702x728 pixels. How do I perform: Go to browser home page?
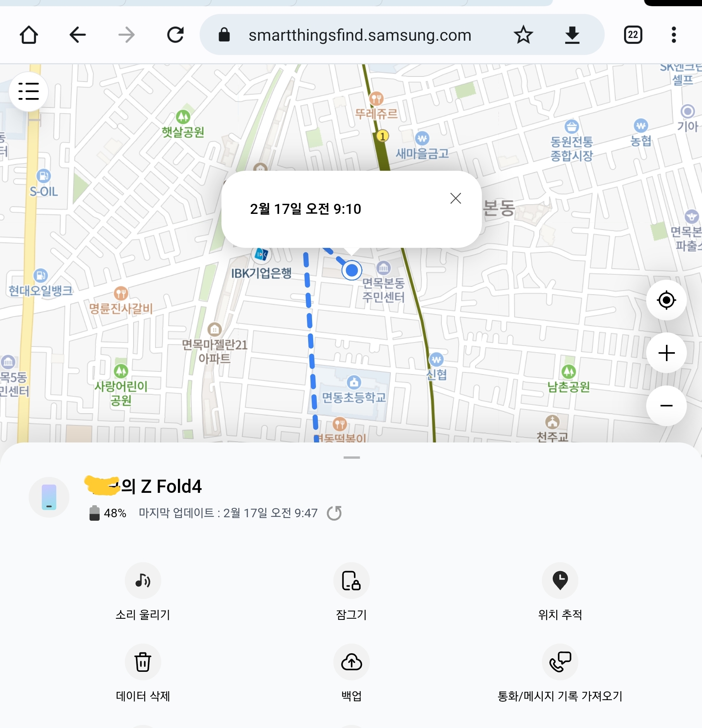29,35
